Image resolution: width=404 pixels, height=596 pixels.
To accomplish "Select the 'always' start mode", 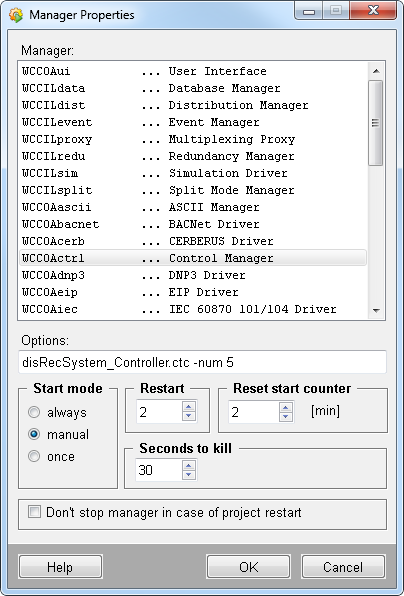I will pyautogui.click(x=34, y=412).
